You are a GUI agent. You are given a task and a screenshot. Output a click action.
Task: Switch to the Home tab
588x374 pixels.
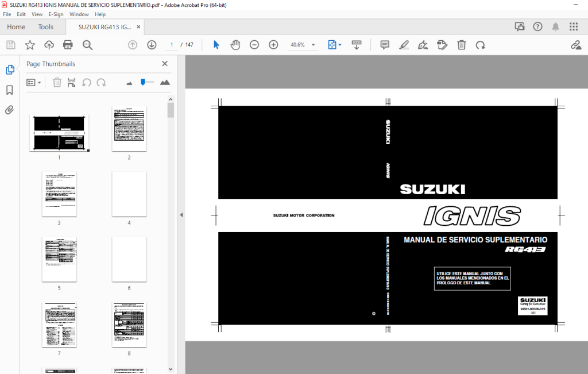[x=16, y=27]
